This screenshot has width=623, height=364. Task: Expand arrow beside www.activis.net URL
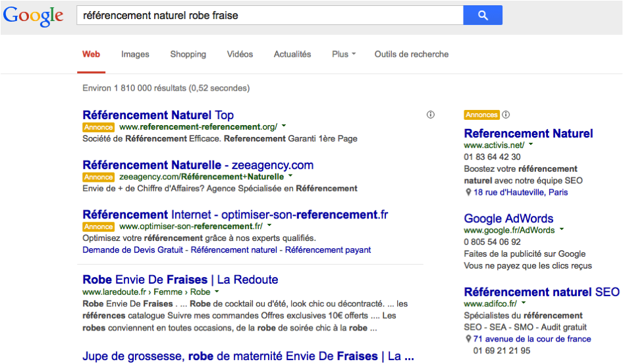click(531, 145)
